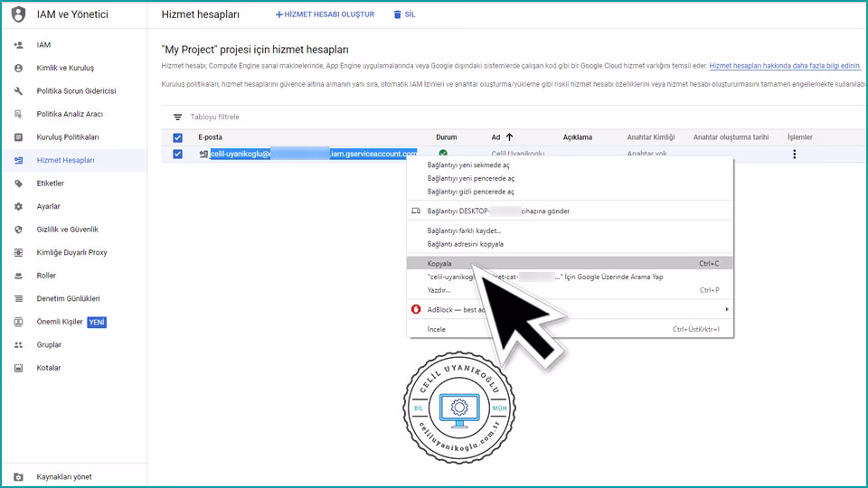
Task: Click the IAM ve Yönetici shield icon
Action: coord(18,14)
